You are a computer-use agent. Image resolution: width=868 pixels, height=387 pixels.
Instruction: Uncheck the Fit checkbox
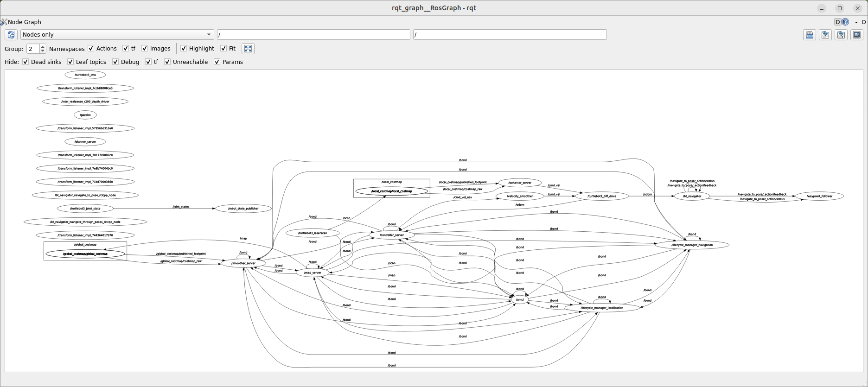coord(223,49)
